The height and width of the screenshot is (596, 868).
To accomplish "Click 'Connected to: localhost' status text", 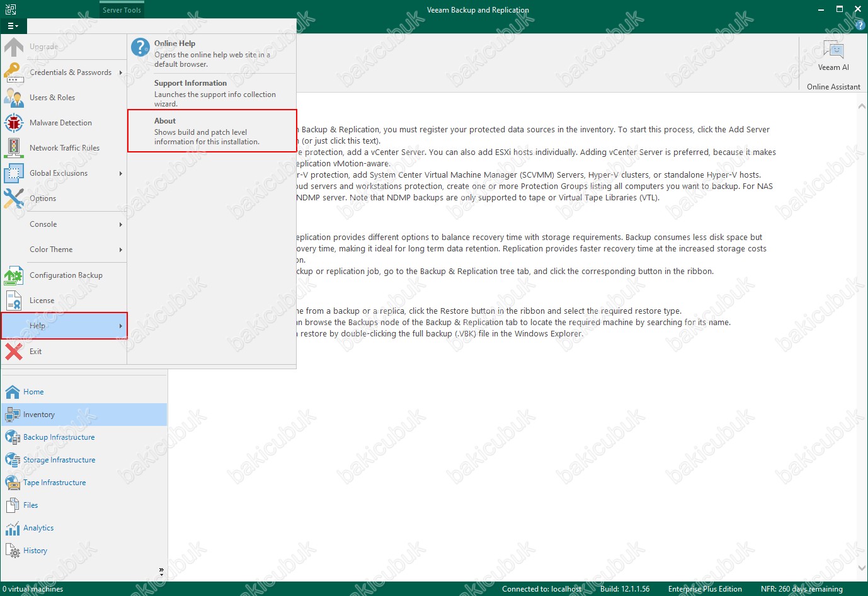I will coord(542,589).
